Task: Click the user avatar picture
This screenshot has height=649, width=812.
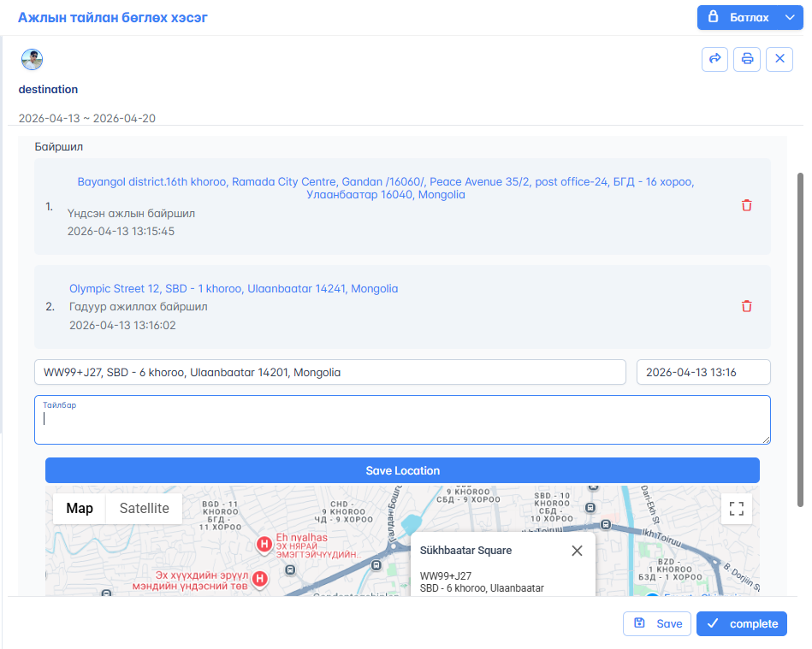Action: click(x=33, y=60)
